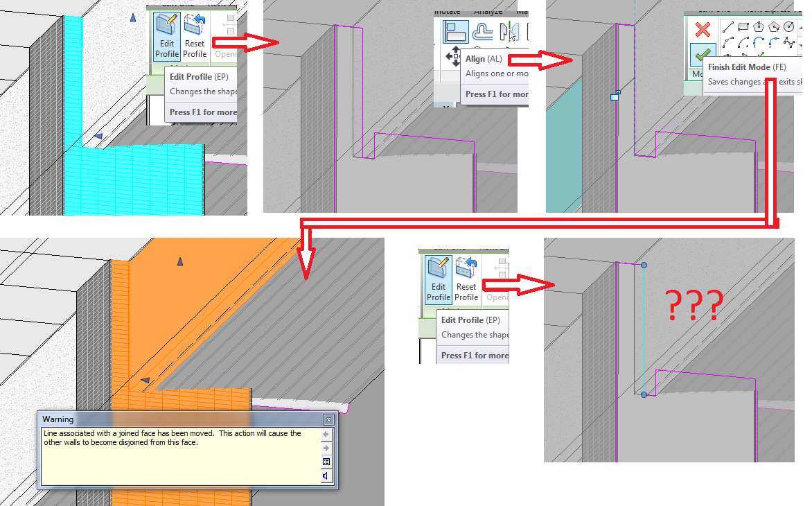Activate the Move tool below Align
Viewport: 812px width, 506px height.
[456, 57]
